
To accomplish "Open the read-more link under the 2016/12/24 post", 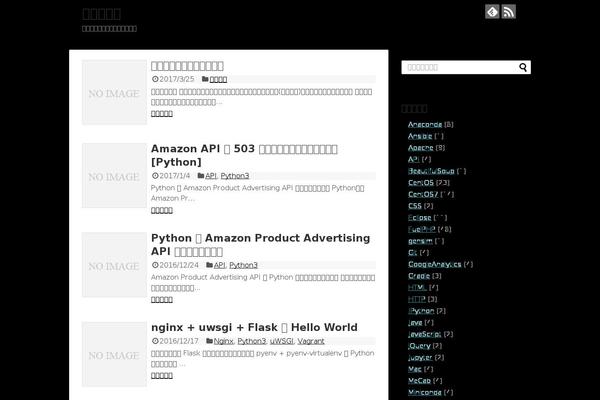I will tap(161, 299).
